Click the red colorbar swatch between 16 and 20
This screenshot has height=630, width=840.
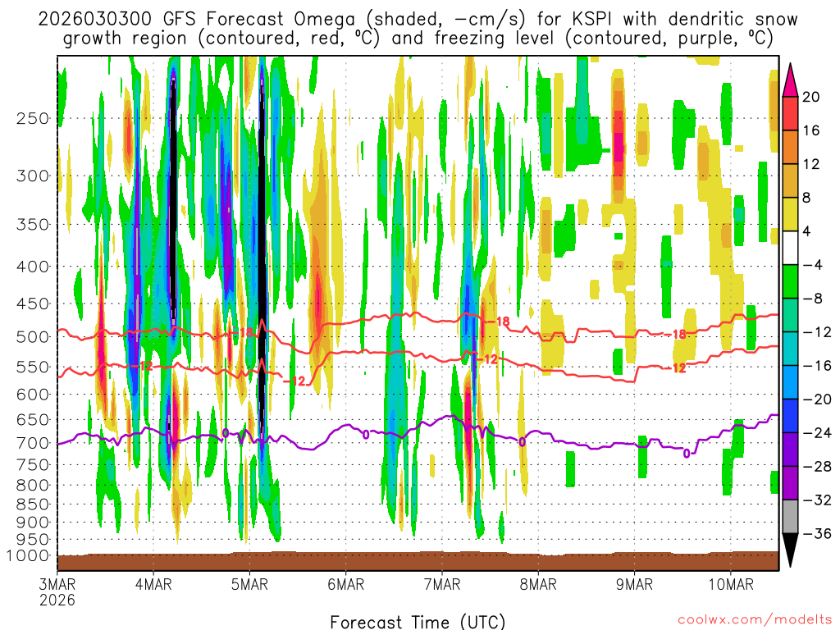point(791,113)
